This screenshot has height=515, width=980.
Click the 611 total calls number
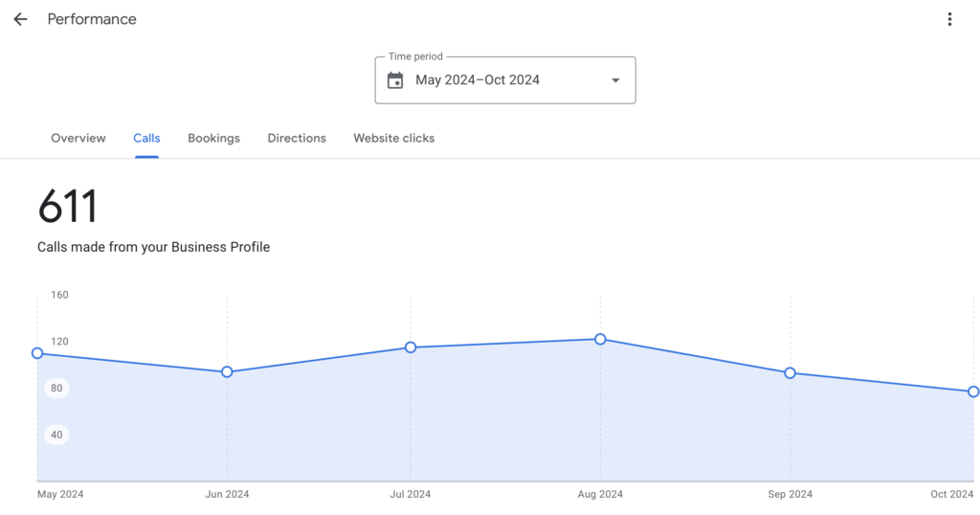pos(68,208)
